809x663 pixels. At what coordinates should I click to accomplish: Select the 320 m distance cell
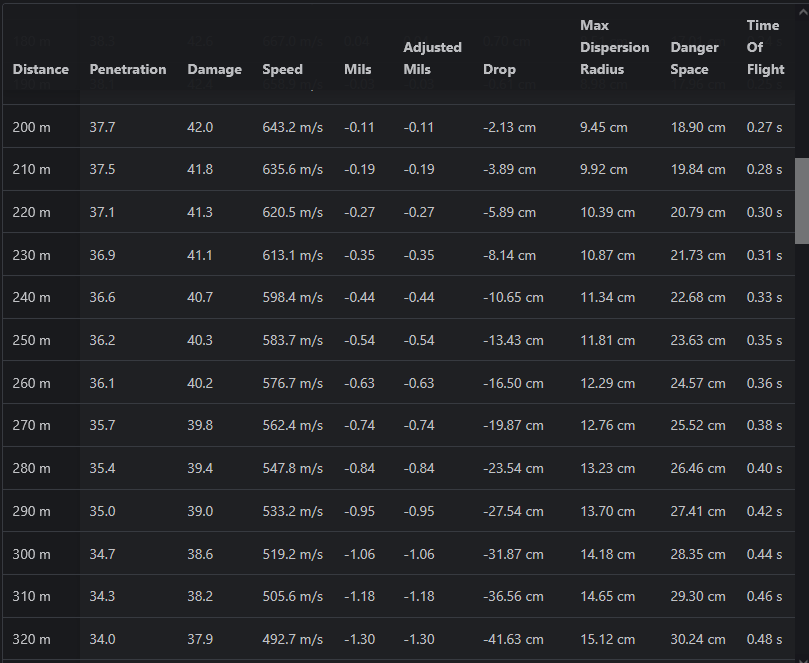(x=31, y=639)
